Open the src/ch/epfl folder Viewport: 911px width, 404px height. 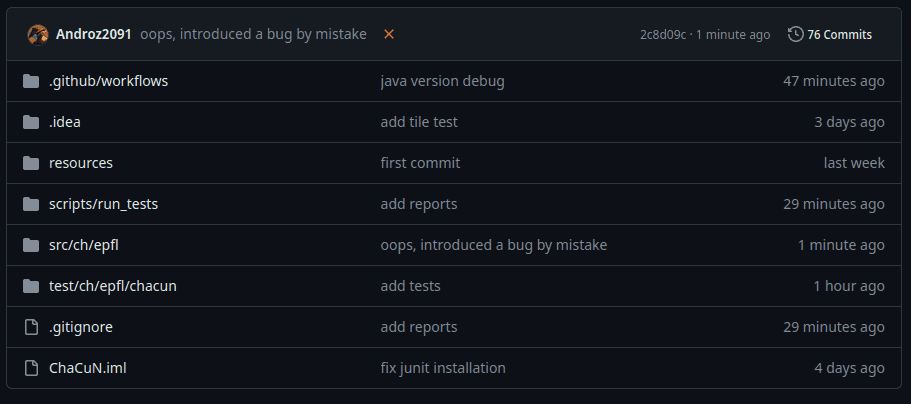click(84, 245)
